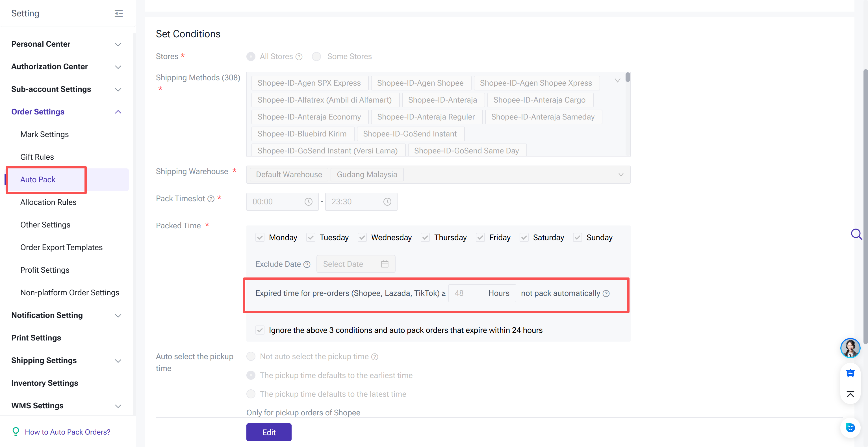Click the search magnifier icon

(856, 234)
